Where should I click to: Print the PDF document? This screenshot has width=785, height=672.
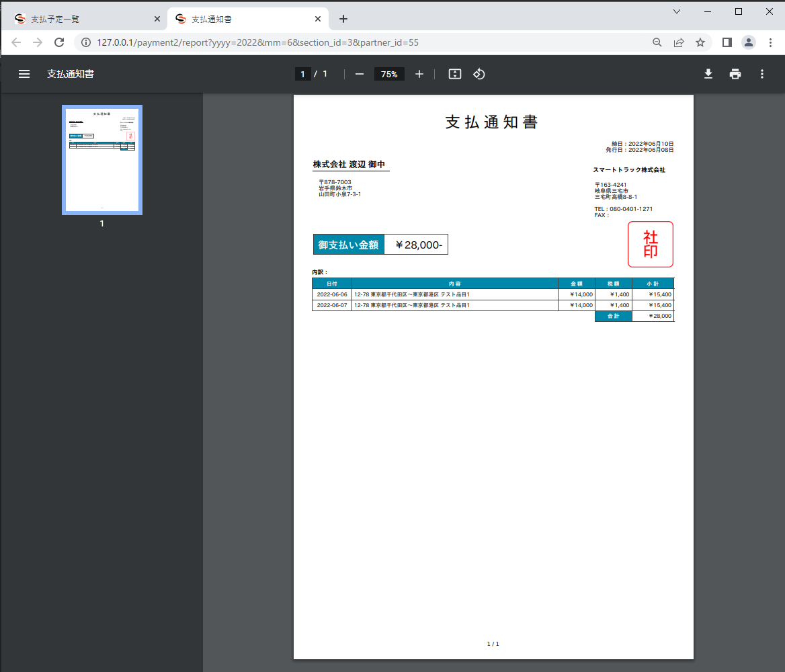click(735, 74)
